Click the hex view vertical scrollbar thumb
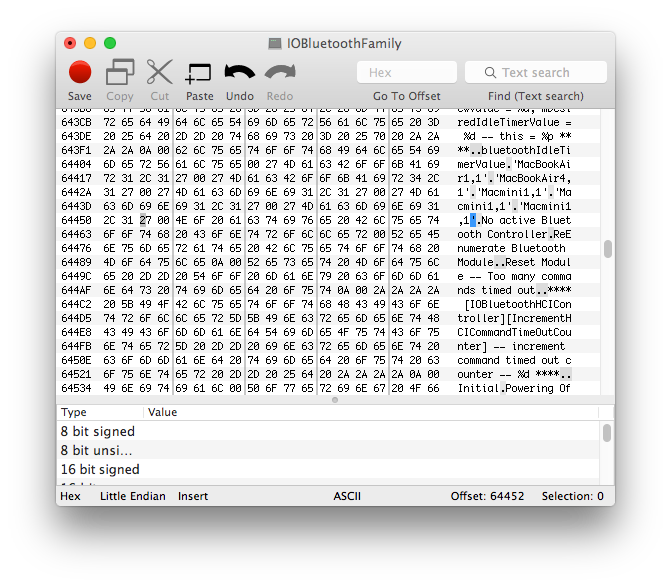Viewport: 671px width, 586px height. click(x=608, y=249)
